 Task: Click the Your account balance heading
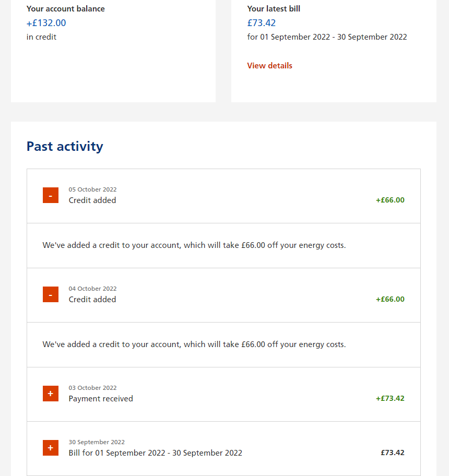pos(66,9)
